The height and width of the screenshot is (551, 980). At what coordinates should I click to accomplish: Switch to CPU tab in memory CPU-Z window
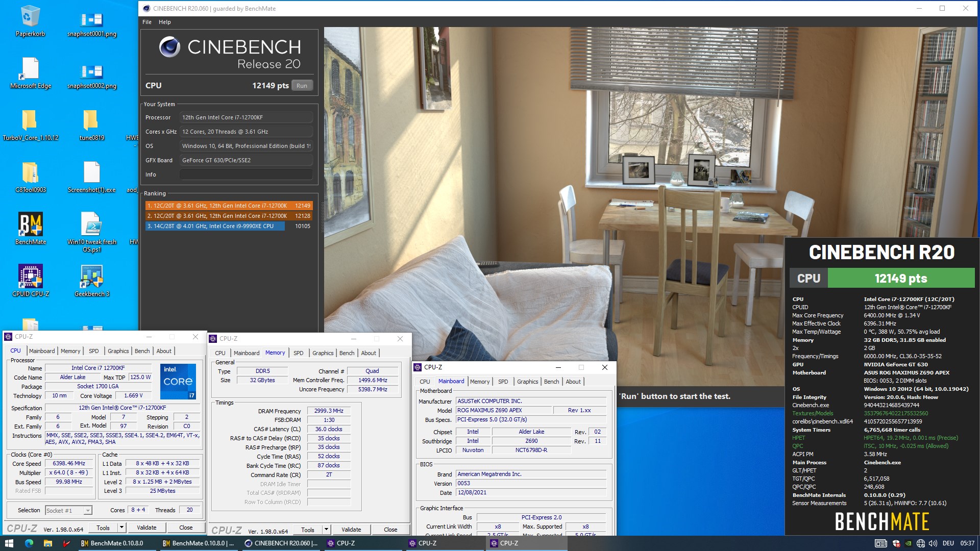click(220, 353)
